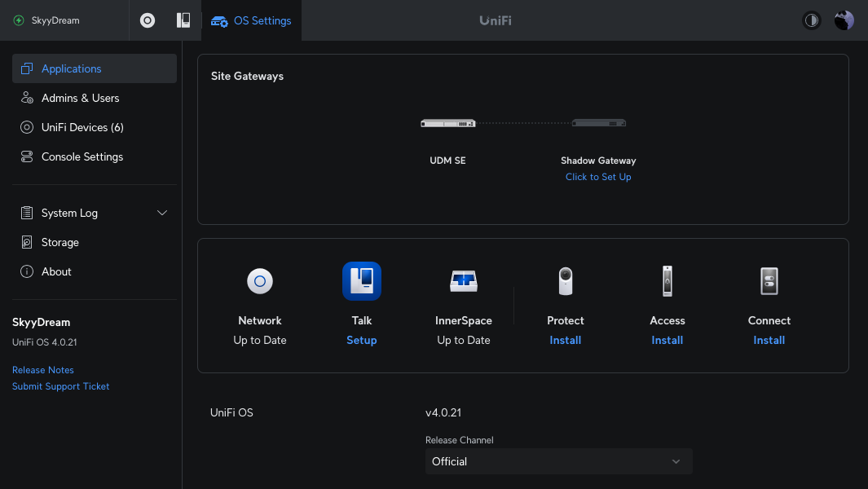Click the InnerSpace app icon
The width and height of the screenshot is (868, 489).
464,282
